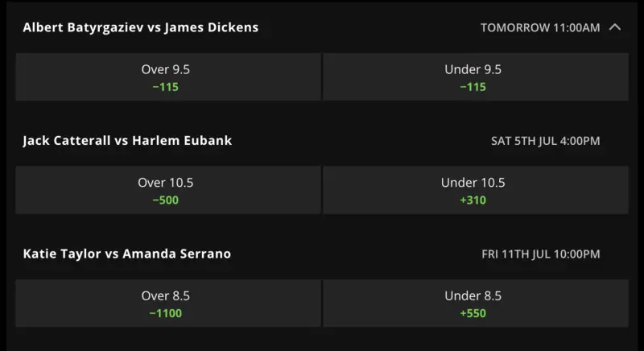
Task: Open the Katie Taylor vs Amanda Serrano fight
Action: (x=126, y=254)
